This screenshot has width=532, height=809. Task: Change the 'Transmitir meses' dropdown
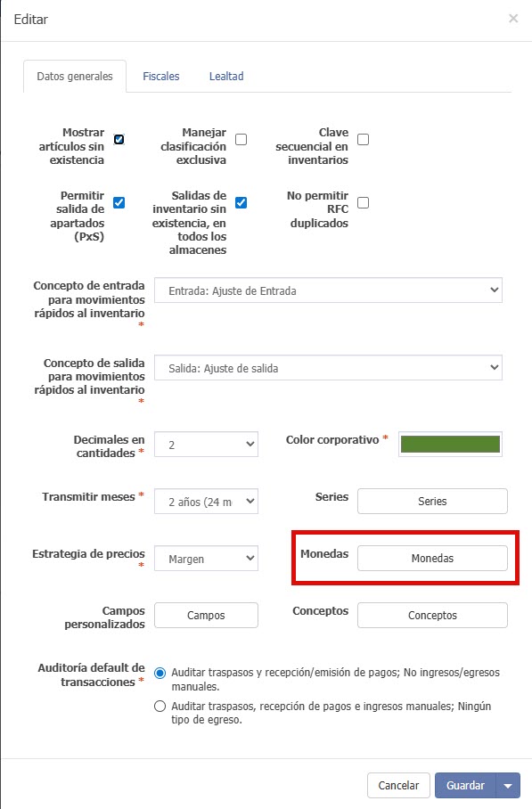pyautogui.click(x=205, y=501)
